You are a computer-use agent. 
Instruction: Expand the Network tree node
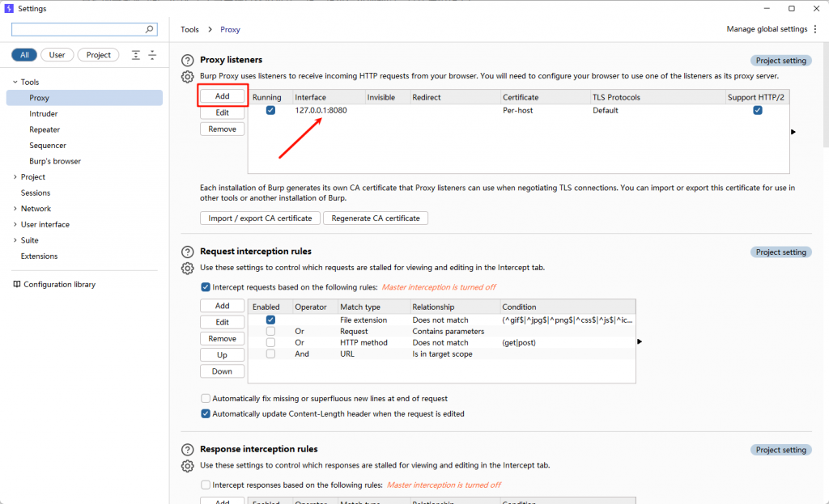click(x=15, y=209)
